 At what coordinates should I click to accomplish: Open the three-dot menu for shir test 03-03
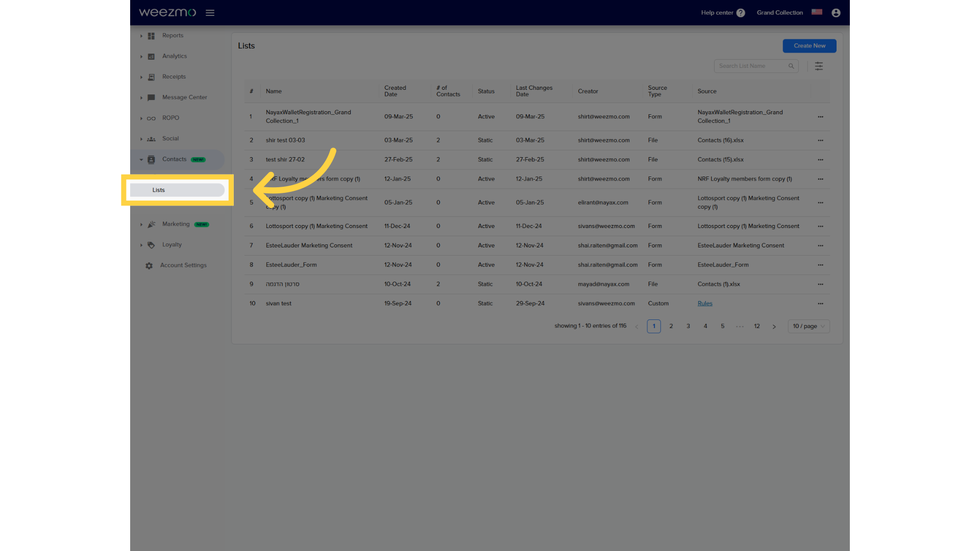[x=820, y=140]
